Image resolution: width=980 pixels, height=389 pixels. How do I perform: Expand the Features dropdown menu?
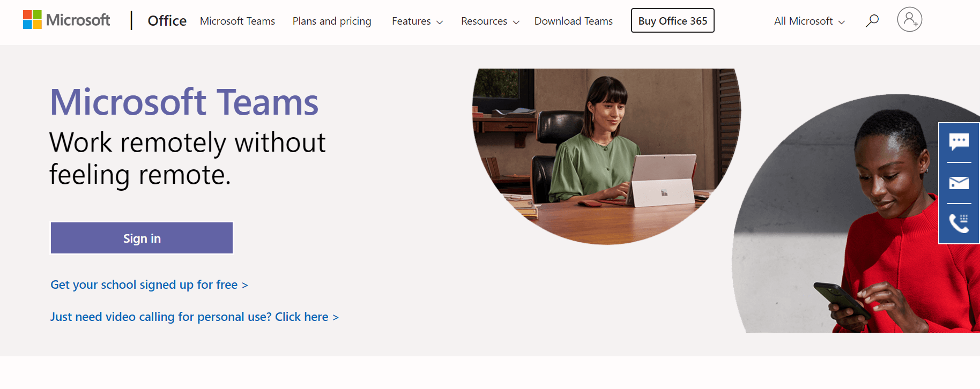[417, 21]
